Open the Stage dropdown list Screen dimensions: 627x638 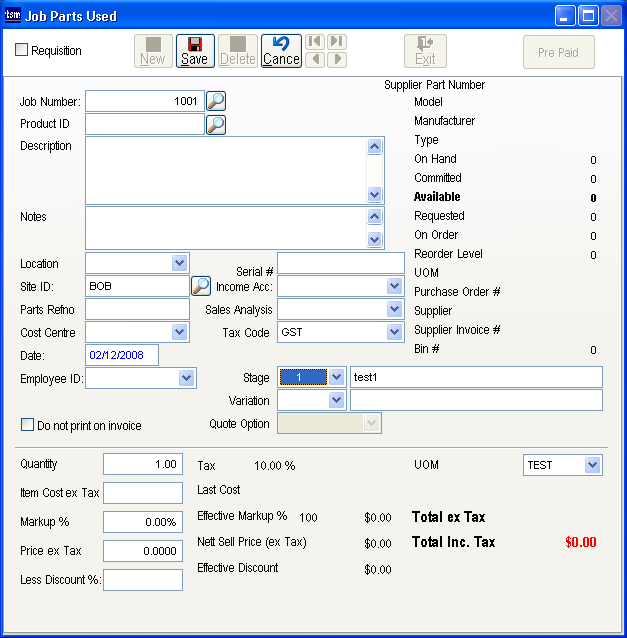(x=336, y=377)
